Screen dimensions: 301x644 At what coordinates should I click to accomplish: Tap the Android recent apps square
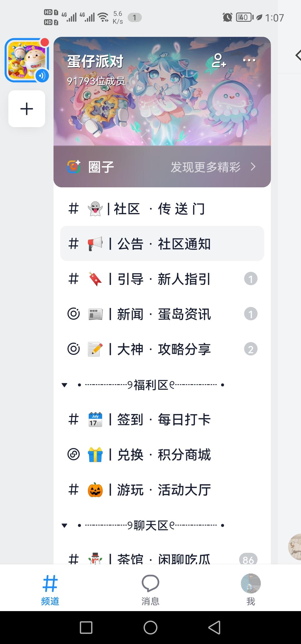click(86, 628)
